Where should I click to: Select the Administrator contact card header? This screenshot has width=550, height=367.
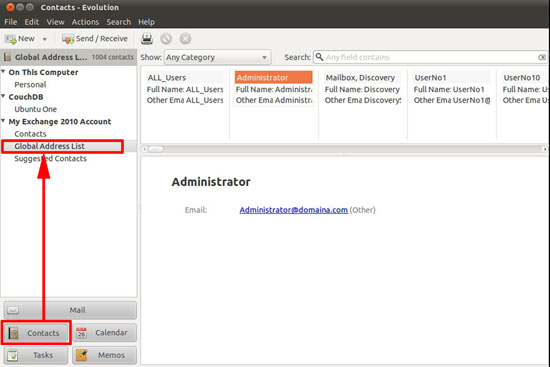274,77
